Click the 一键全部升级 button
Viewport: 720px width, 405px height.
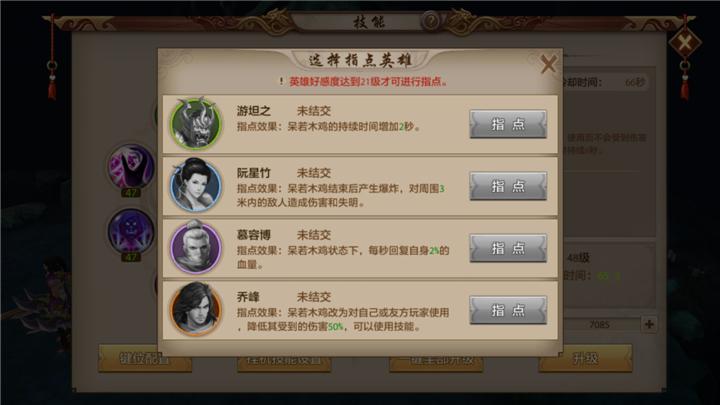coord(436,360)
